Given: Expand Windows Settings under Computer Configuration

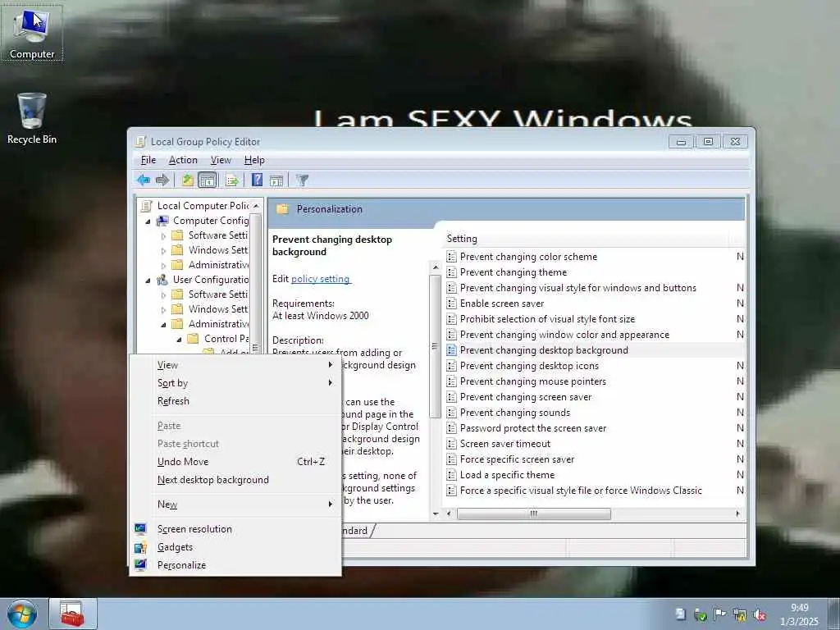Looking at the screenshot, I should (x=163, y=251).
